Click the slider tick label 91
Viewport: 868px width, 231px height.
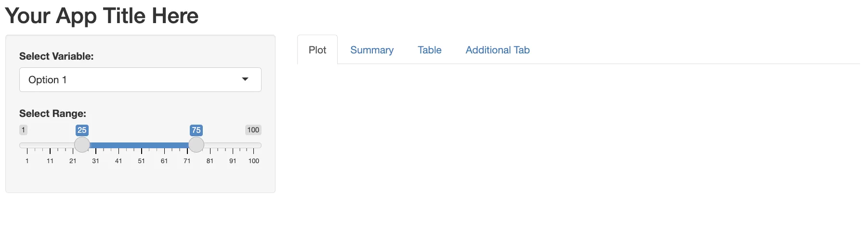coord(233,161)
